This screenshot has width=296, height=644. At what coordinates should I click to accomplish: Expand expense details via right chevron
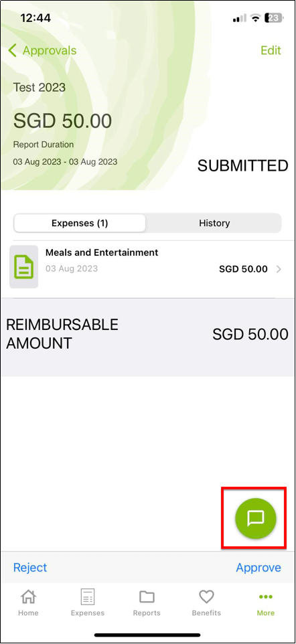click(x=279, y=269)
